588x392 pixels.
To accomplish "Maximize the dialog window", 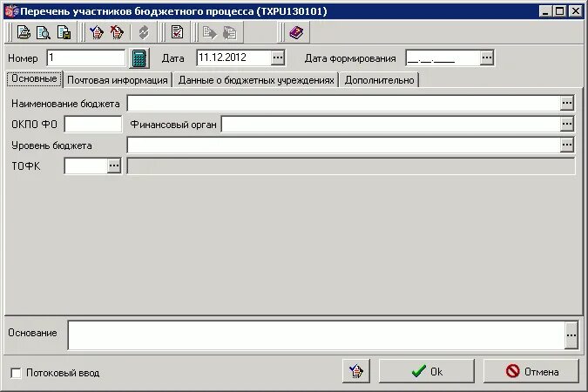I will tap(559, 11).
